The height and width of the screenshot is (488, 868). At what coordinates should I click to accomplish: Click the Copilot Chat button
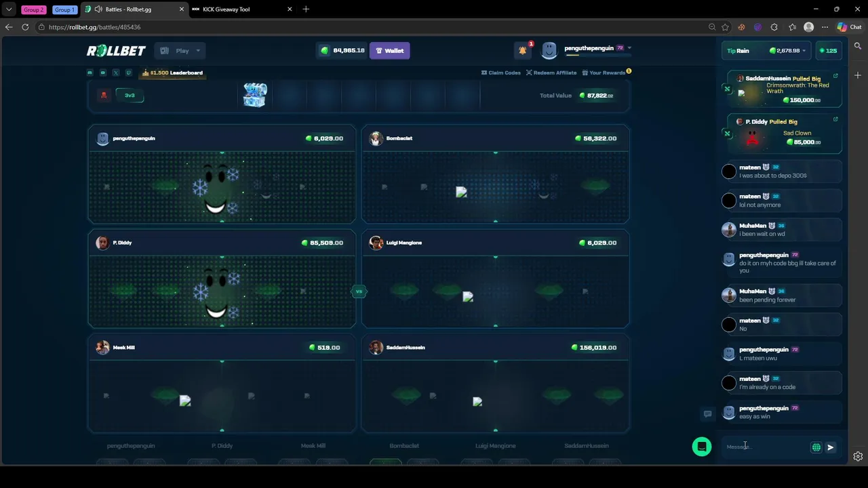pos(850,27)
